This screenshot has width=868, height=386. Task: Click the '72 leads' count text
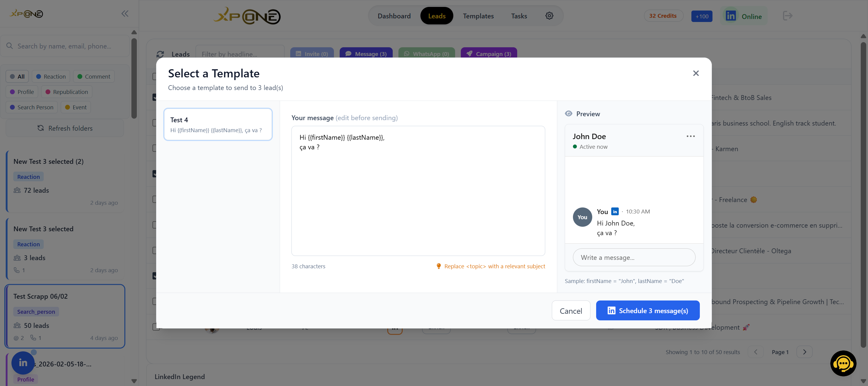[36, 191]
